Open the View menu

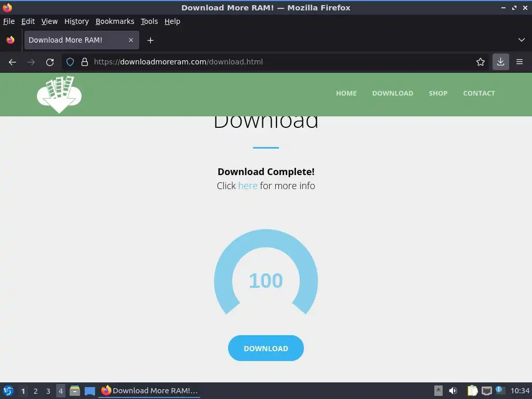pyautogui.click(x=49, y=21)
